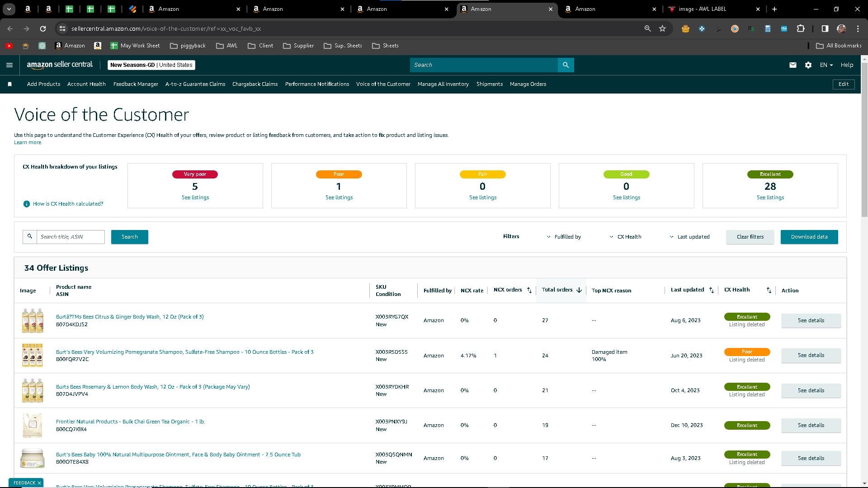
Task: Open Voice of the Customer favorites link
Action: click(383, 84)
